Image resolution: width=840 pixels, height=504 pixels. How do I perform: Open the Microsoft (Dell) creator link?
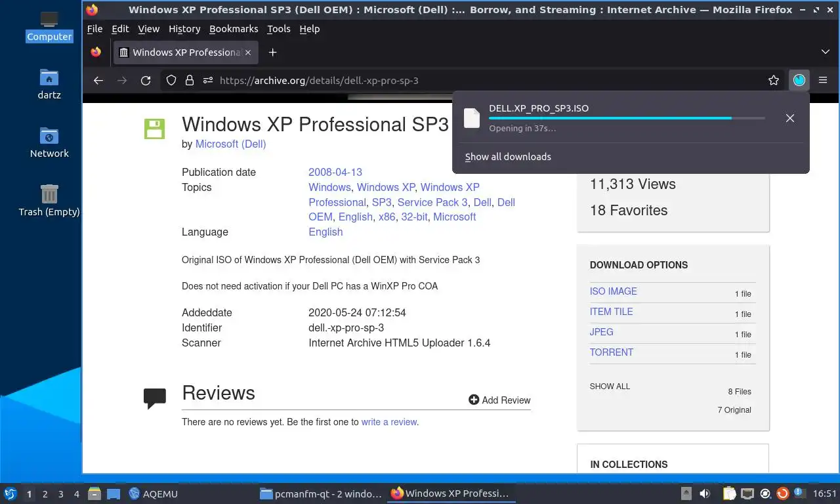coord(230,144)
